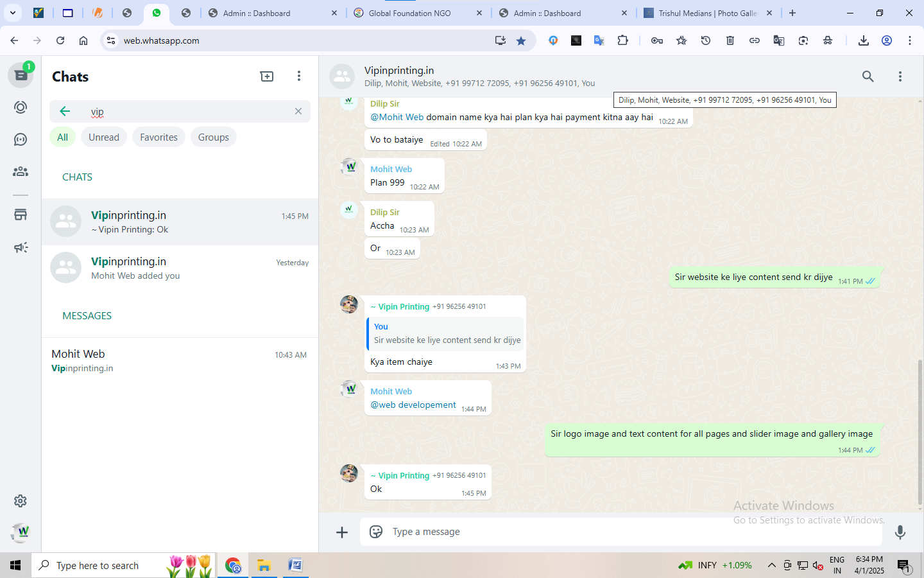The image size is (924, 578).
Task: Open a new browser tab
Action: 792,13
